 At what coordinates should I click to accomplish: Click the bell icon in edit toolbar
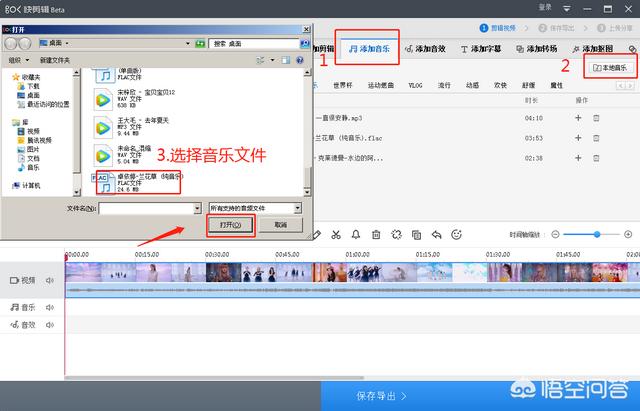click(x=356, y=235)
